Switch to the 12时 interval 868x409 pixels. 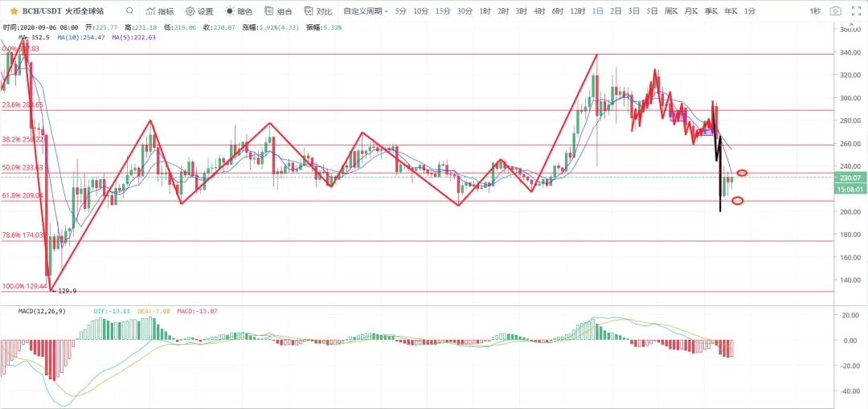578,11
